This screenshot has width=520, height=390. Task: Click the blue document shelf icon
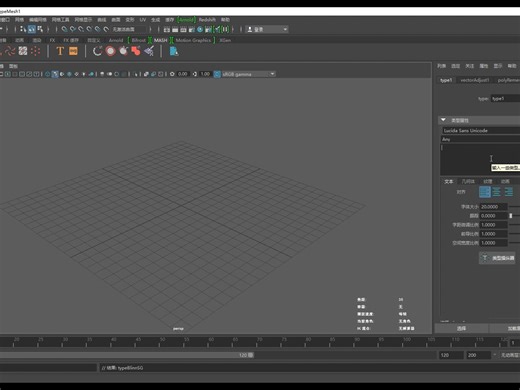tap(174, 51)
